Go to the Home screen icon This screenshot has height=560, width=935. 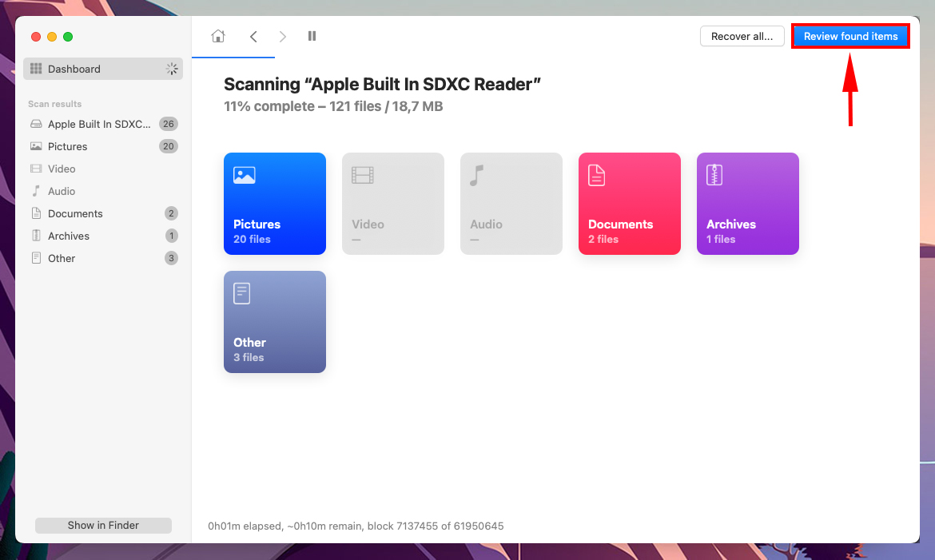point(218,37)
